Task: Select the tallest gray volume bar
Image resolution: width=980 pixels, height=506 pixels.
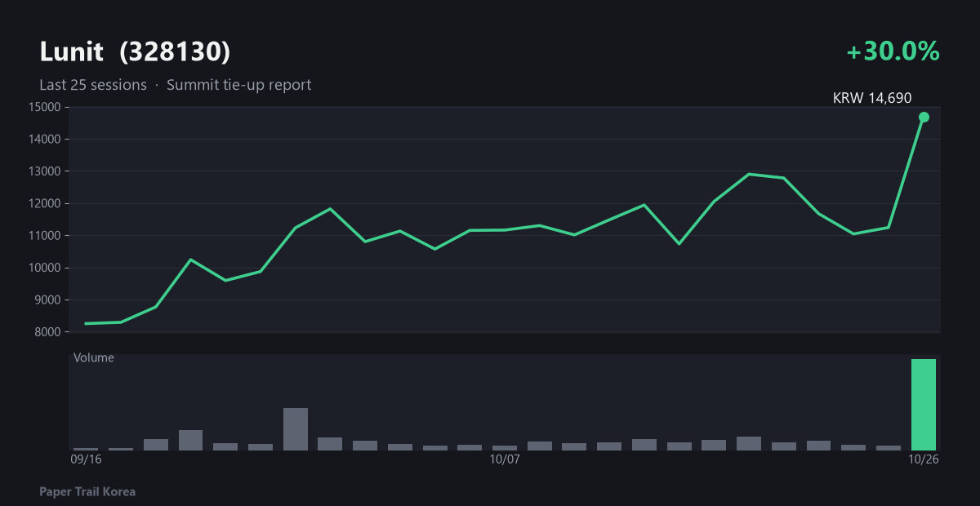Action: click(x=296, y=429)
